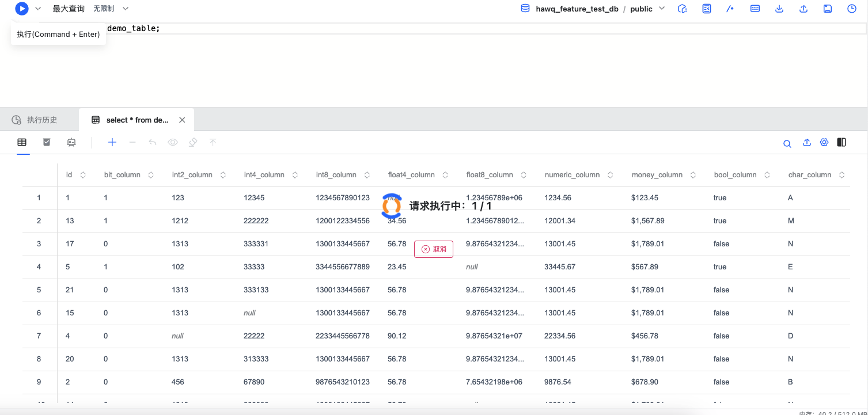Click the slash-dot comment icon in top toolbar
The image size is (868, 415).
pos(730,9)
